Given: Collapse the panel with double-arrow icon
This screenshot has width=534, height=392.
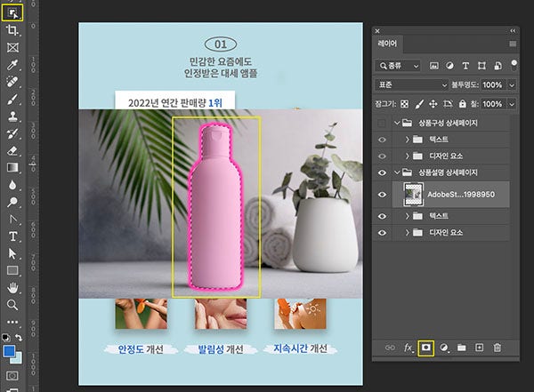Looking at the screenshot, I should pos(513,31).
